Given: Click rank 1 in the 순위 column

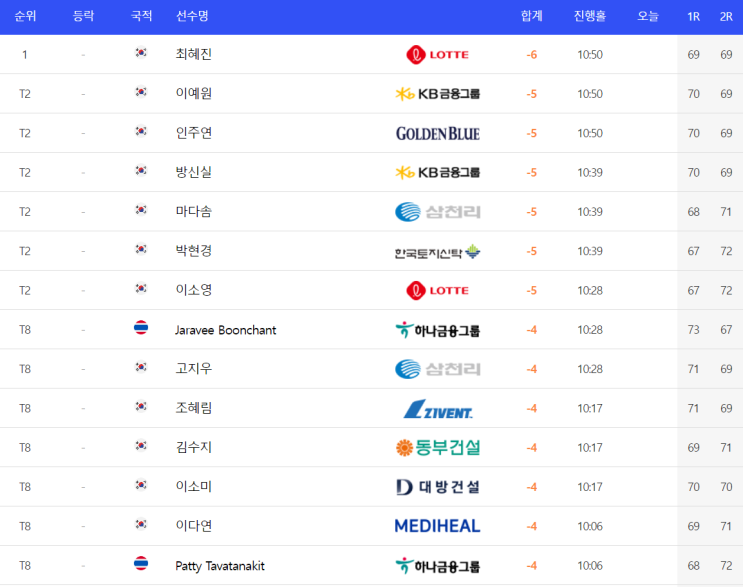Looking at the screenshot, I should tap(25, 55).
